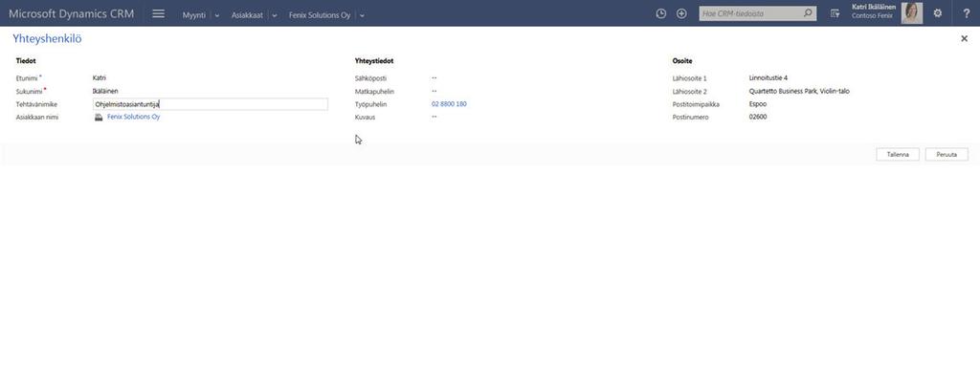Expand the Fenix Solutions Oy dropdown arrow
Screen dimensions: 980x392
(362, 15)
